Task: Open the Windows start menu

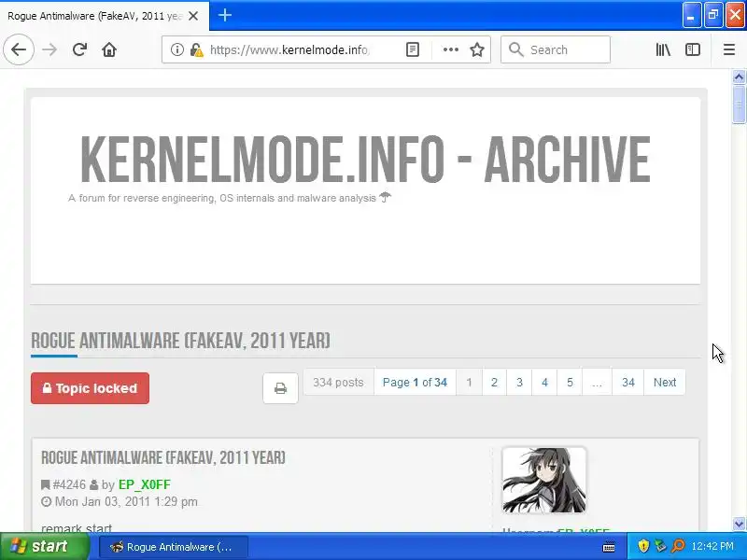Action: [x=44, y=546]
